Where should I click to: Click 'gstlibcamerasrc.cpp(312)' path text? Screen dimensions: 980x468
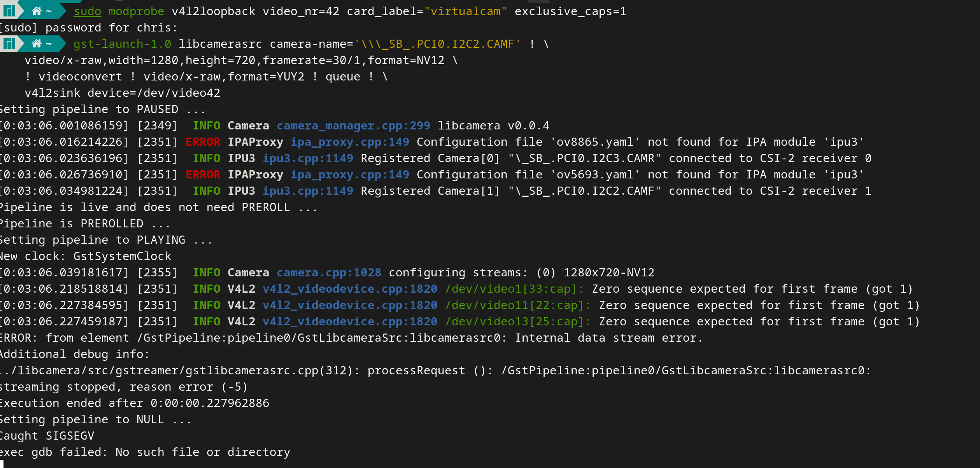tap(272, 371)
